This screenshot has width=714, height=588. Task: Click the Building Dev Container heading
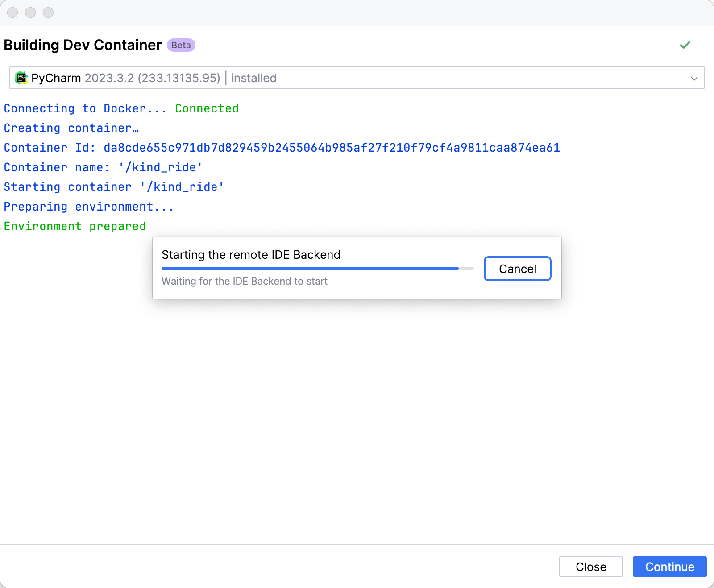pyautogui.click(x=82, y=45)
